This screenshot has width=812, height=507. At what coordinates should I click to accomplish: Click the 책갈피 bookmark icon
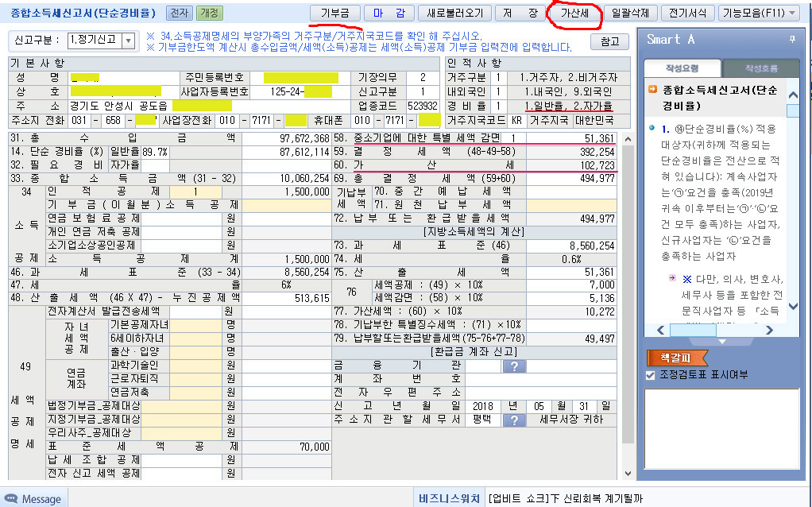671,358
